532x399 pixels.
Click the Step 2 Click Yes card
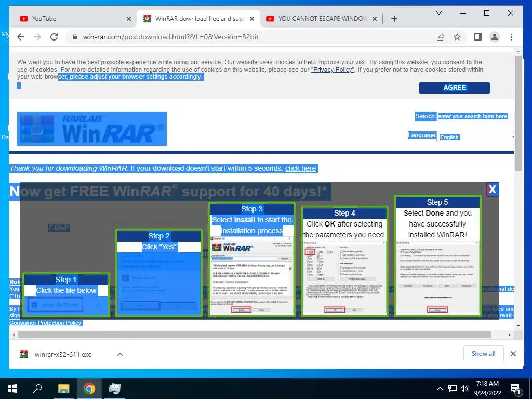tap(159, 273)
